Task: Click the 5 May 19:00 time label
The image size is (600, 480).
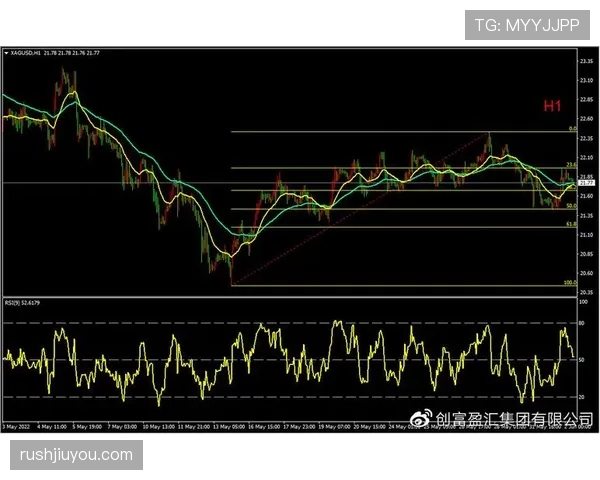Action: pos(87,427)
